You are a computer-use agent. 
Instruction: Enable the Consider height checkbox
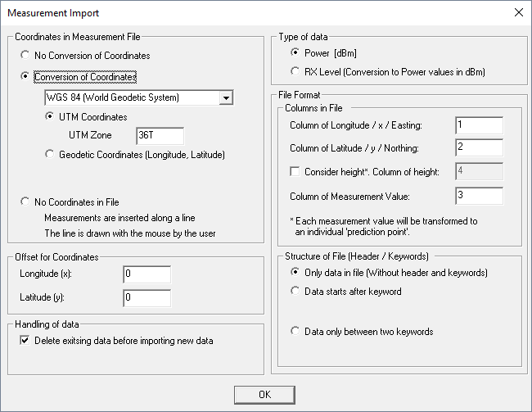[295, 172]
